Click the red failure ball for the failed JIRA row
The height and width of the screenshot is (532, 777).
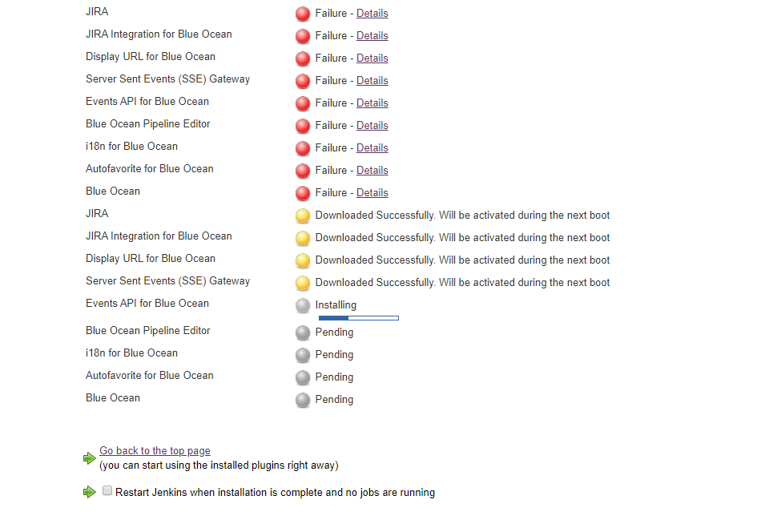[x=303, y=14]
